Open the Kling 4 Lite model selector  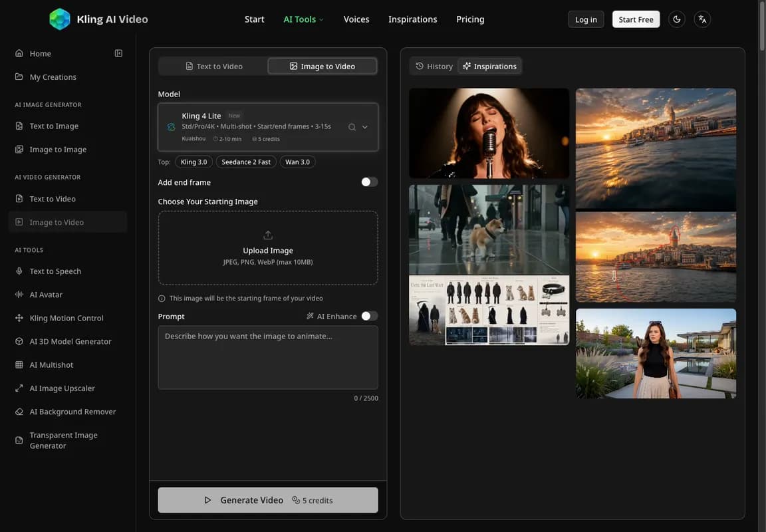268,127
